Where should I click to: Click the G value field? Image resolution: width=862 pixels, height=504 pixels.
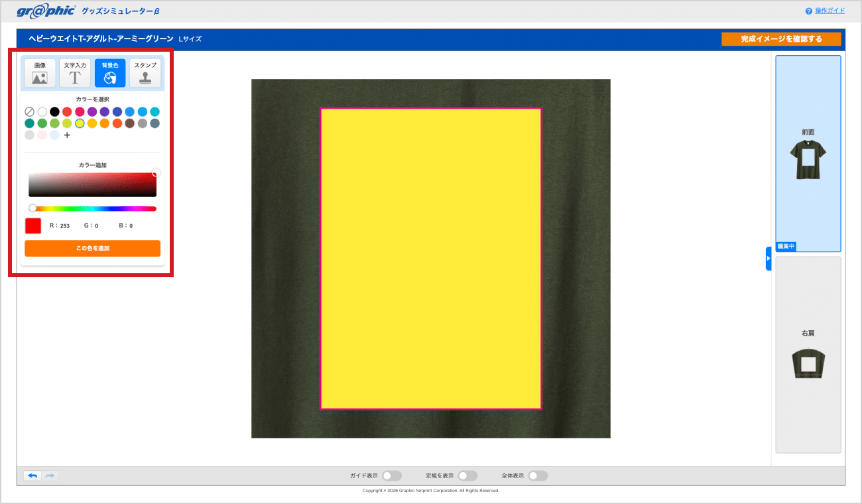click(x=97, y=226)
